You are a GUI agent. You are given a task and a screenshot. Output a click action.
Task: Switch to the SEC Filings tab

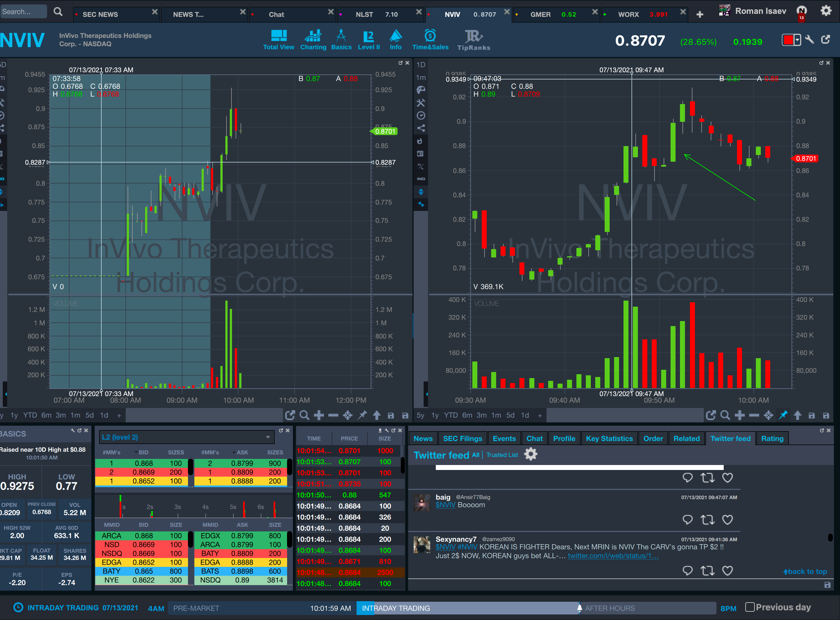point(462,438)
